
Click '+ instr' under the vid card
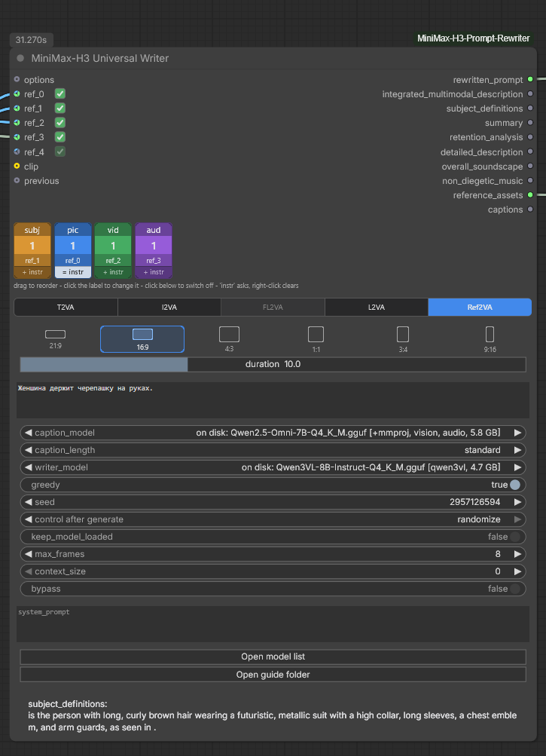[113, 272]
